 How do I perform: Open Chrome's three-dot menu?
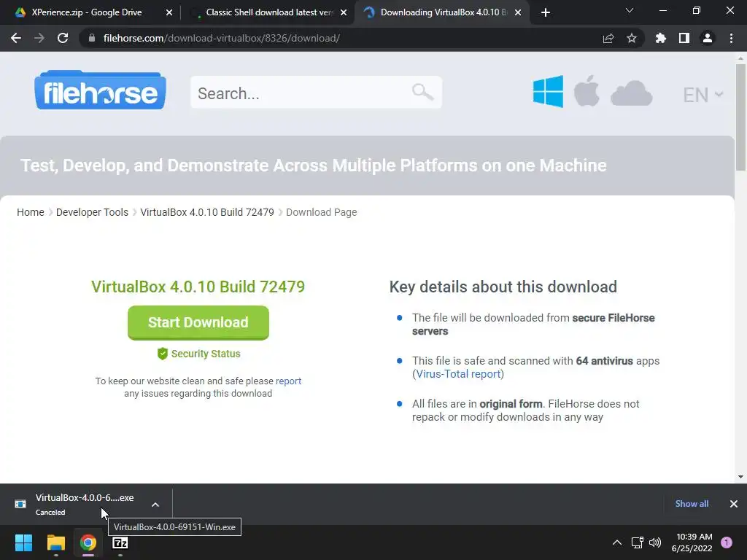coord(731,38)
